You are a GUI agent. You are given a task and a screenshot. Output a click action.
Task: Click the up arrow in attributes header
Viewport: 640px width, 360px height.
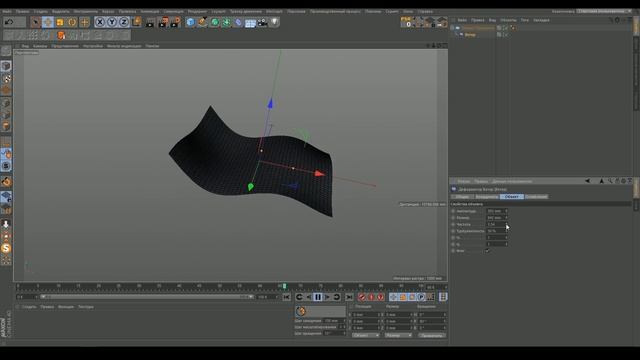(x=601, y=181)
